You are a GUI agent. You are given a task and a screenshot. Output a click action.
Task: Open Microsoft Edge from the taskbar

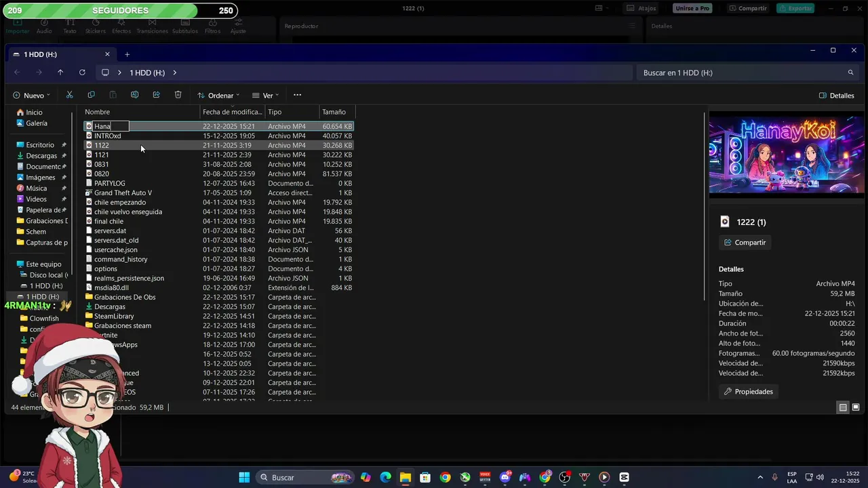(385, 477)
